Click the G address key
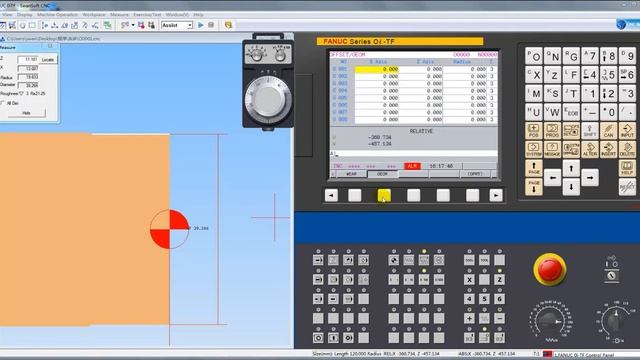The height and width of the screenshot is (360, 640). [x=571, y=56]
